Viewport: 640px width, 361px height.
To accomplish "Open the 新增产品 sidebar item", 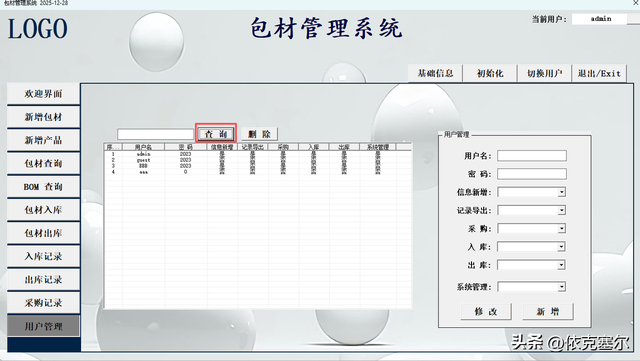I will 43,140.
